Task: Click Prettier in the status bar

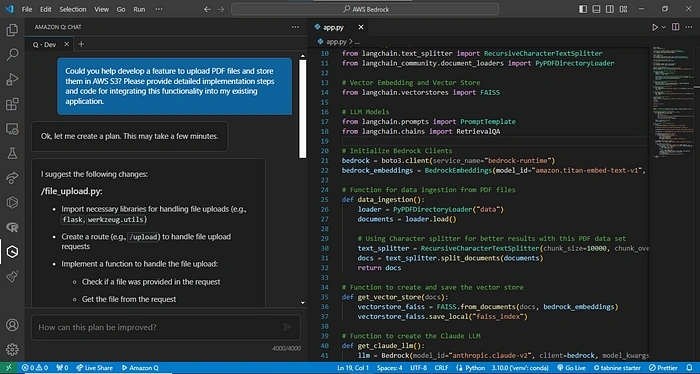Action: click(663, 368)
